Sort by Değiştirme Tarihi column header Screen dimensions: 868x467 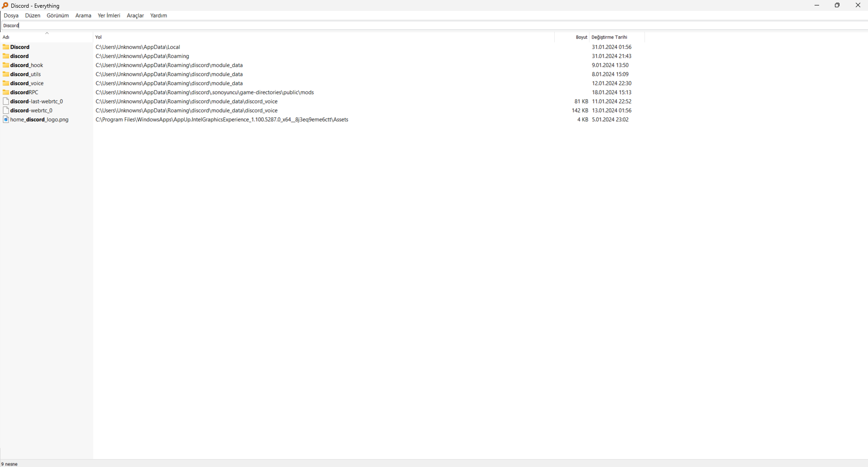click(617, 37)
